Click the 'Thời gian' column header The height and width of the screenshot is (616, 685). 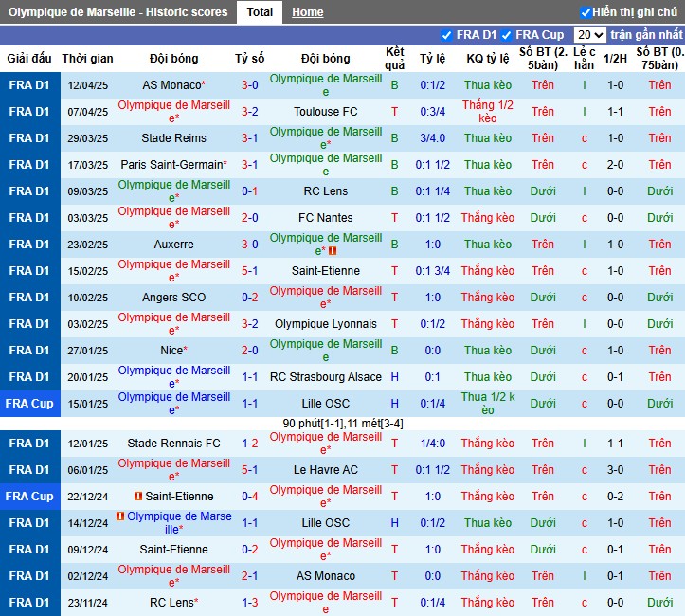coord(88,59)
